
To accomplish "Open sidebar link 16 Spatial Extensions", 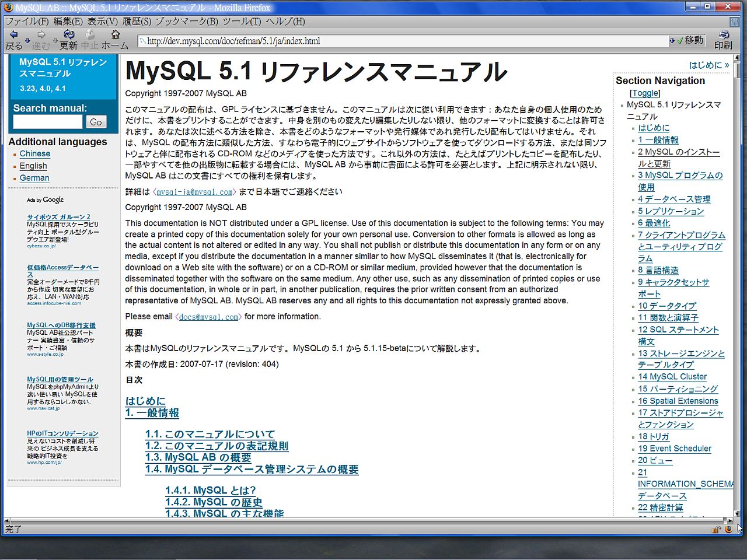I will pos(678,401).
